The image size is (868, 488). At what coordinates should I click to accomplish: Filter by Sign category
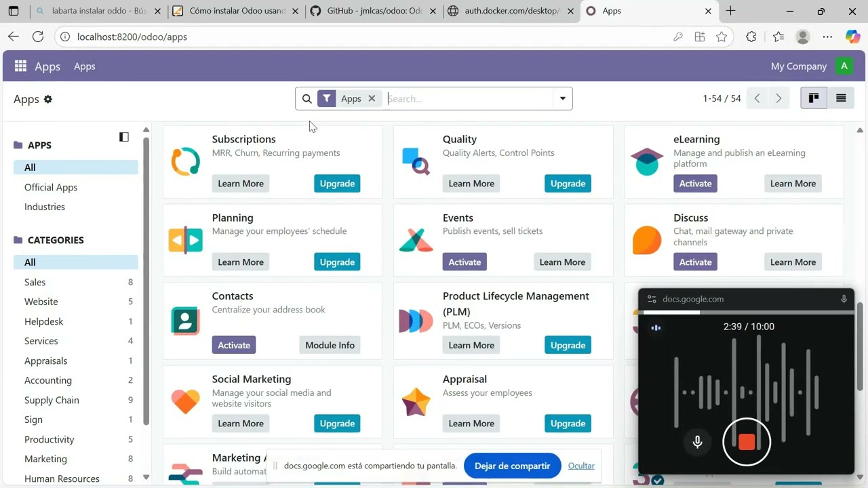click(x=76, y=420)
